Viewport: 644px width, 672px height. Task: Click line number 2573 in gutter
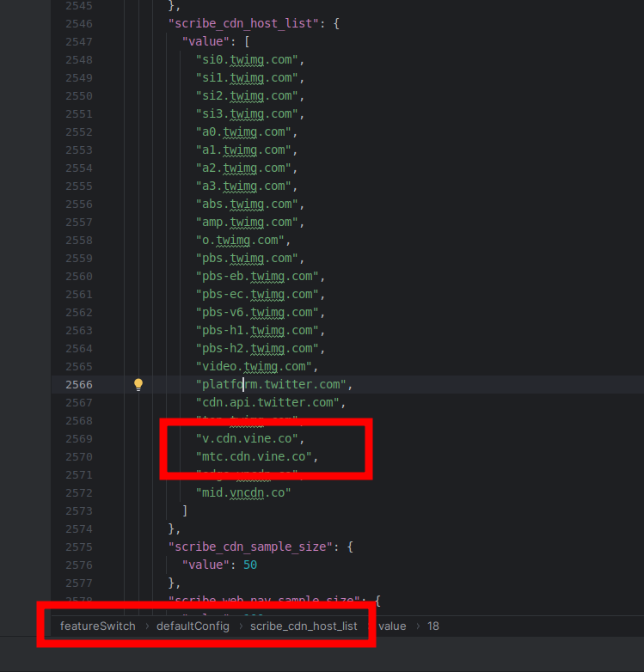tap(79, 511)
